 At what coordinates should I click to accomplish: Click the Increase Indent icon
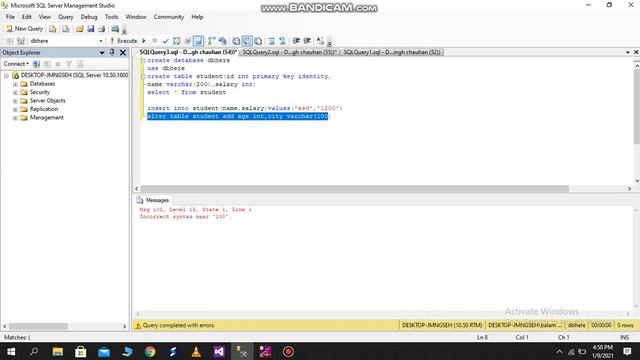click(307, 41)
